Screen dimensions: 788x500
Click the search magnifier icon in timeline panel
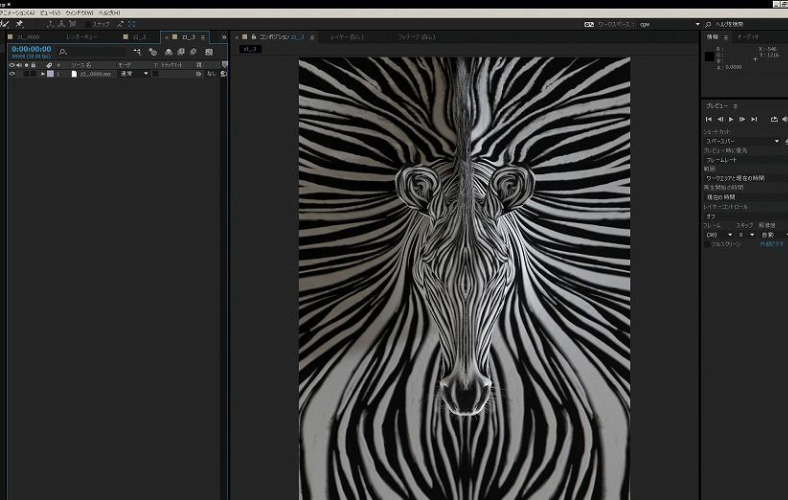pyautogui.click(x=63, y=52)
